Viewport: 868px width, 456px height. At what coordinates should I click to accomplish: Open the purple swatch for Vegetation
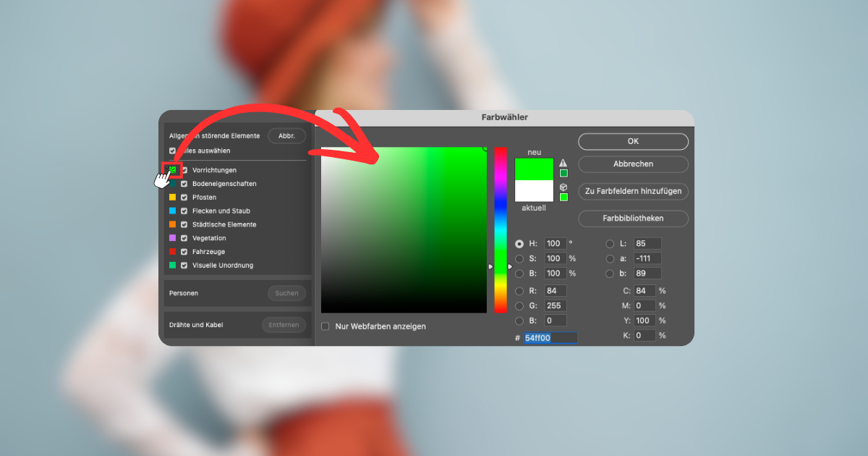(x=172, y=238)
